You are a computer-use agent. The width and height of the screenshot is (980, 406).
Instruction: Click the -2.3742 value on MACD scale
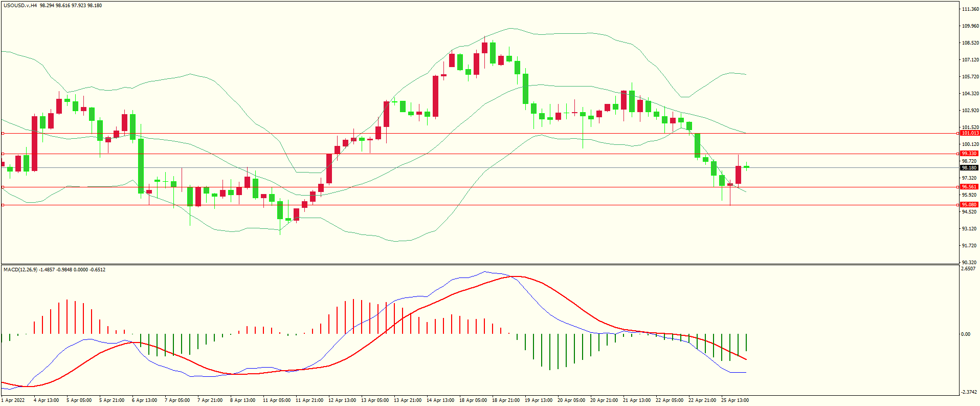[x=969, y=392]
